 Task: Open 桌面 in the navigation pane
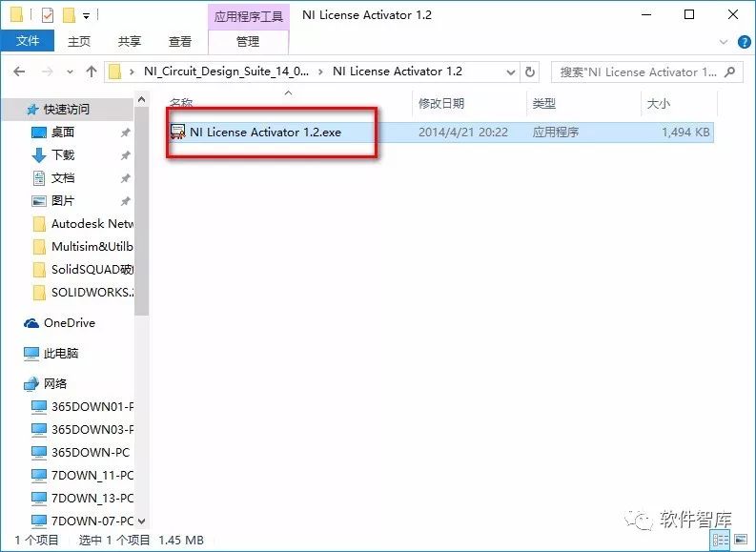(63, 132)
